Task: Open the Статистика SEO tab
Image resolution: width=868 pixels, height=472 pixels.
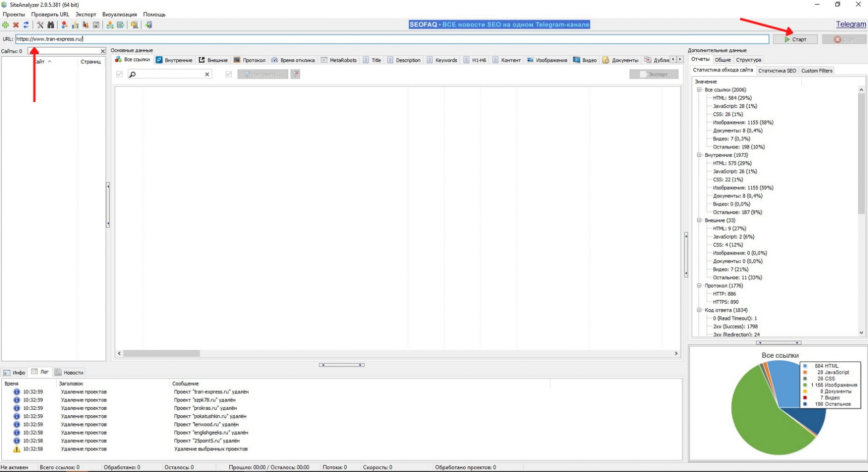Action: point(777,71)
